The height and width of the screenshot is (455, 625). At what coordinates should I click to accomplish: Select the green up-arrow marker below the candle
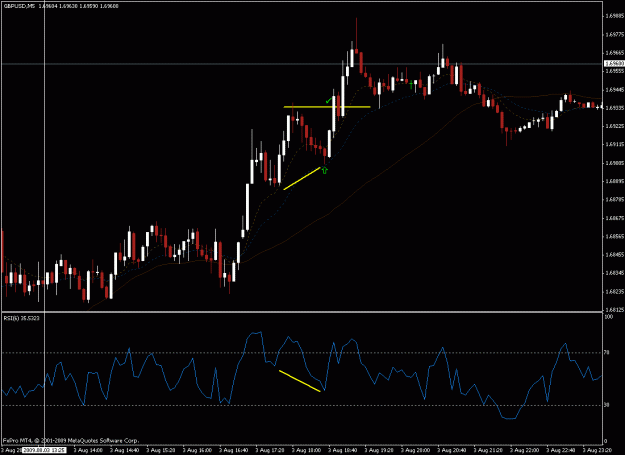[324, 171]
